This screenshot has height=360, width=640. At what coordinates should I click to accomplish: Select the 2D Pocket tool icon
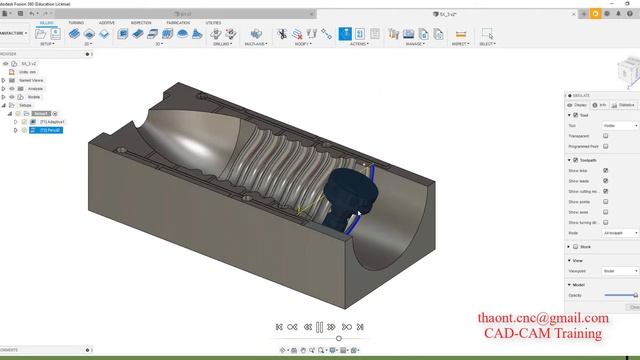click(x=89, y=34)
